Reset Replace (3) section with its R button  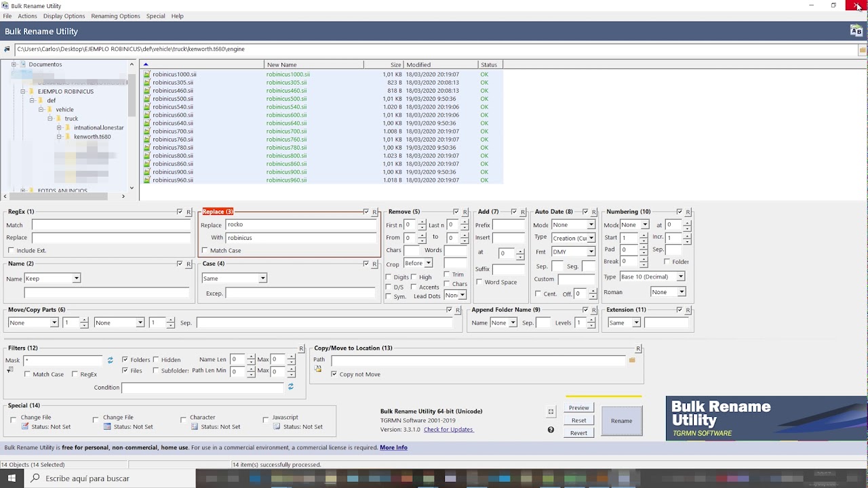pos(375,212)
